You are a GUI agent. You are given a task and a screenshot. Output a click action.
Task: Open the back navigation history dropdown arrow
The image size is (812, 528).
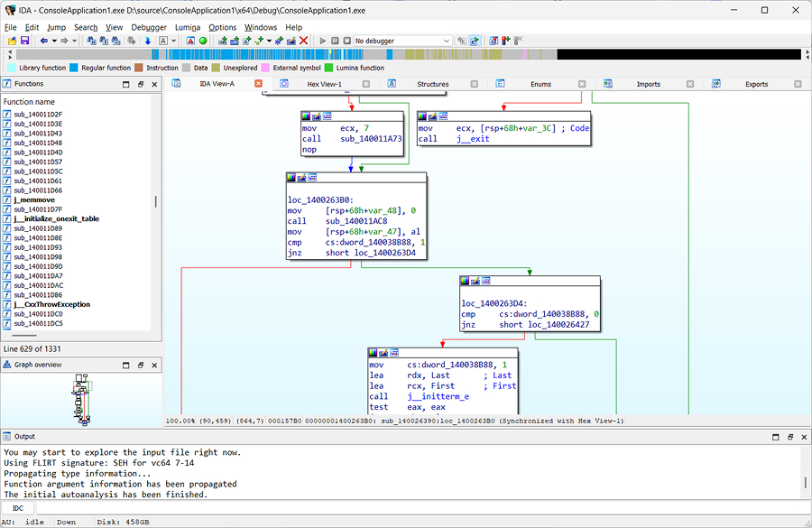coord(53,41)
